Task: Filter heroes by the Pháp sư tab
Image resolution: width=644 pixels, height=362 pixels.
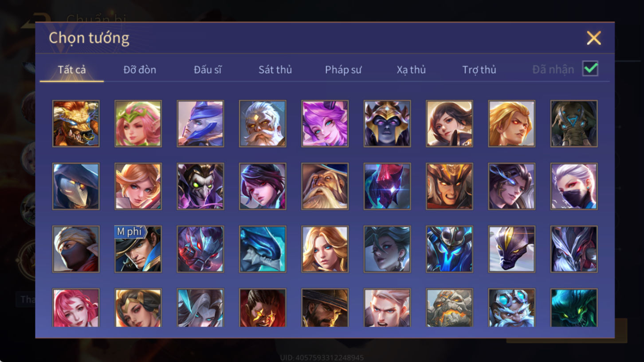Action: click(343, 70)
